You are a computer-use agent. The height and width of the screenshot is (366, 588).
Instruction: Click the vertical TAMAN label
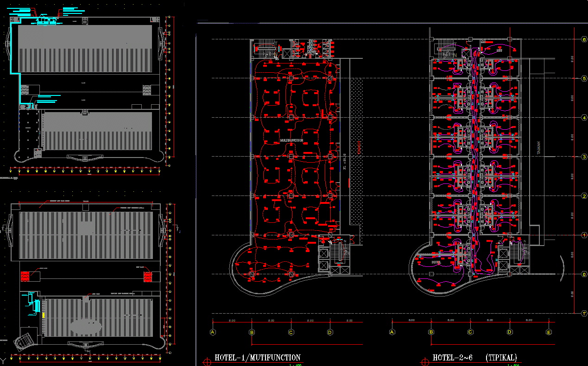[x=538, y=147]
